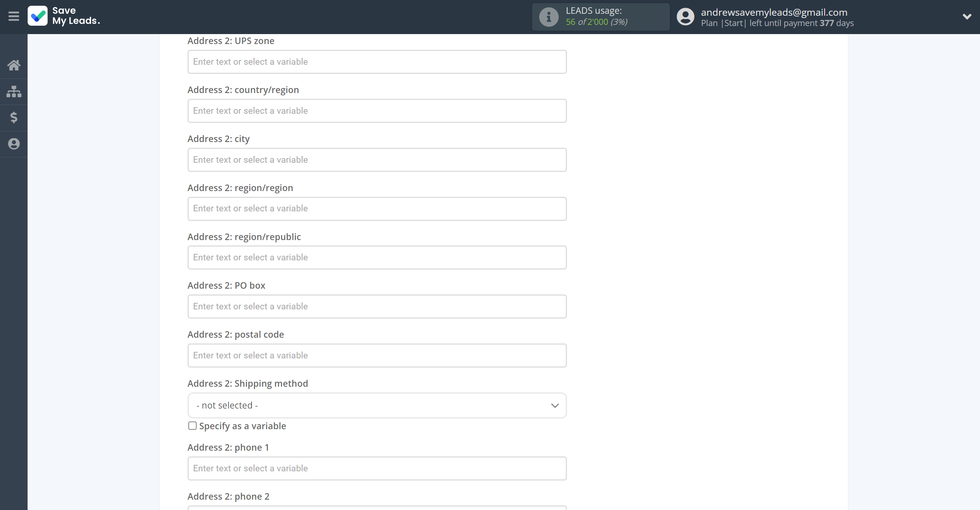Open the billing dollar icon
Image resolution: width=980 pixels, height=510 pixels.
tap(14, 118)
